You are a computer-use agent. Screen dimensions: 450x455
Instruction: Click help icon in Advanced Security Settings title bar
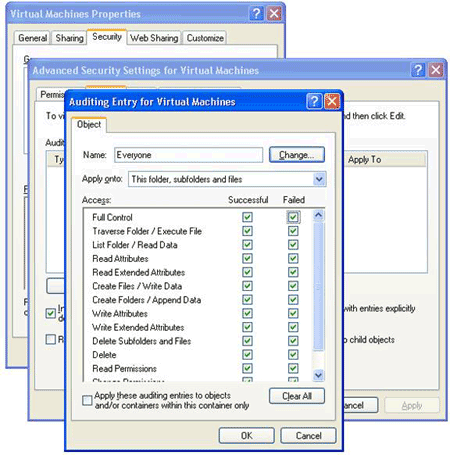tap(418, 70)
